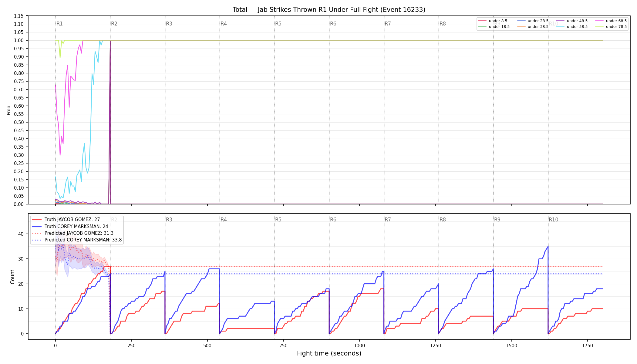Click the 1.00 tick label on Prob axis
The width and height of the screenshot is (637, 364).
[19, 41]
